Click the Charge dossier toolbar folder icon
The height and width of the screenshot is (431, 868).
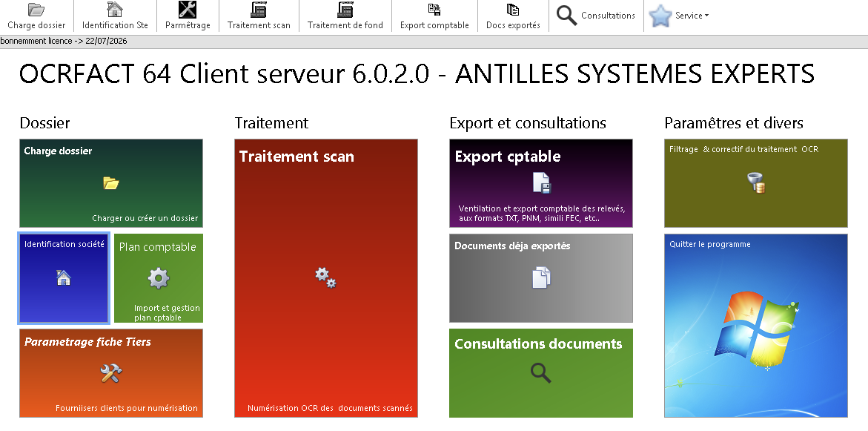[36, 10]
